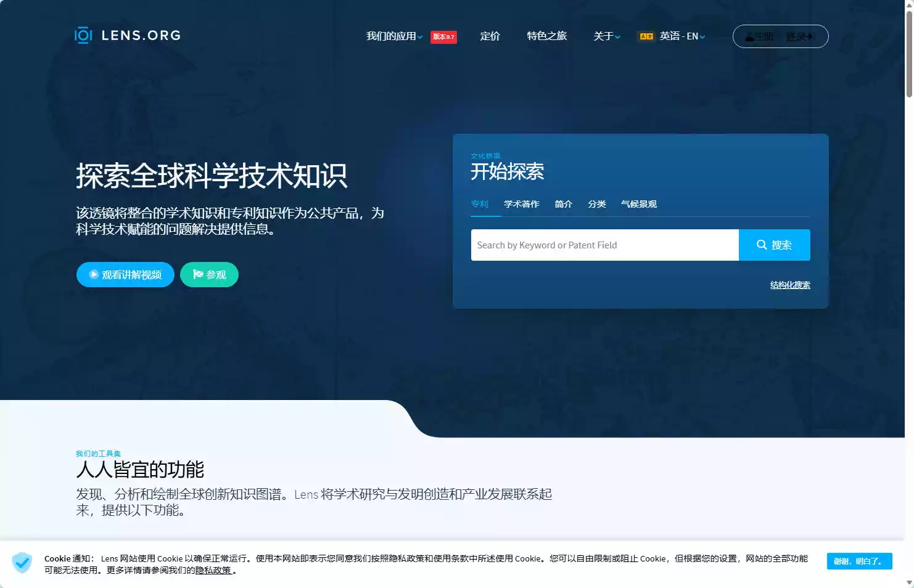Click the magnifier icon in the search button
The image size is (914, 588).
(x=762, y=245)
